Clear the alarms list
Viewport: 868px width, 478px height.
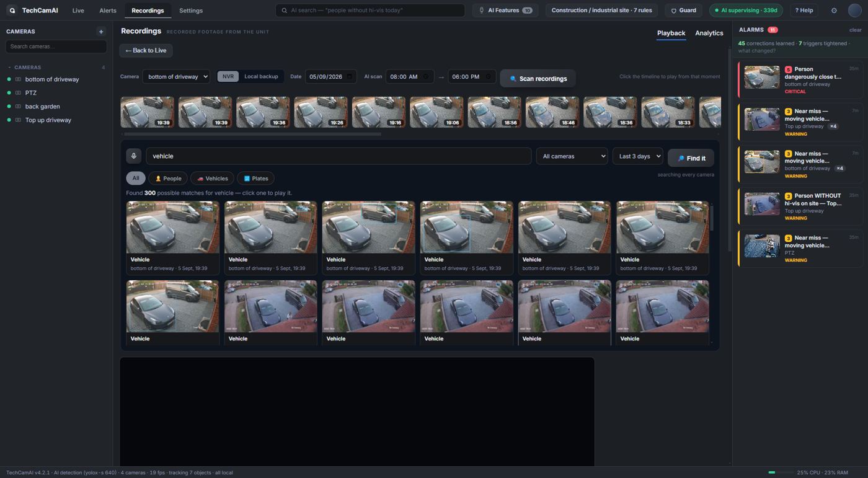point(855,30)
